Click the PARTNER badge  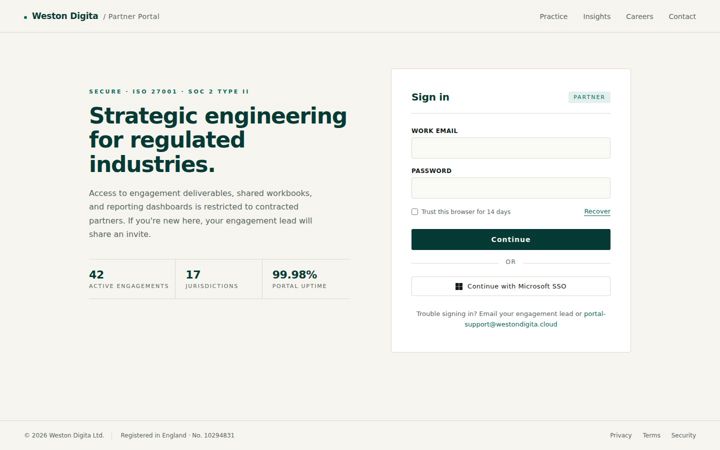click(x=589, y=97)
